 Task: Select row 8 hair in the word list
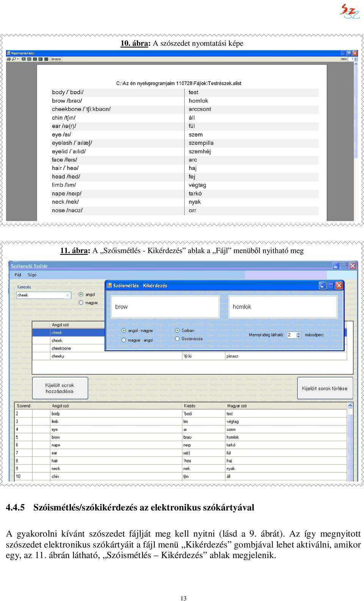pos(180,461)
